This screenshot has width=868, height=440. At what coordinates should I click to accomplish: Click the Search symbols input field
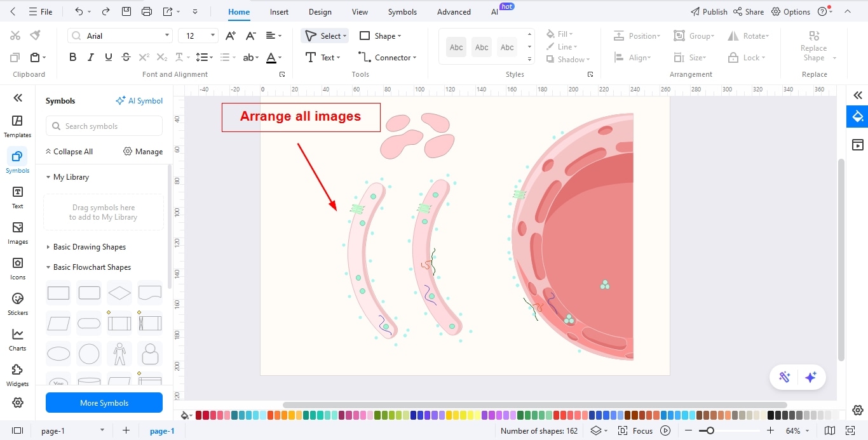click(104, 126)
